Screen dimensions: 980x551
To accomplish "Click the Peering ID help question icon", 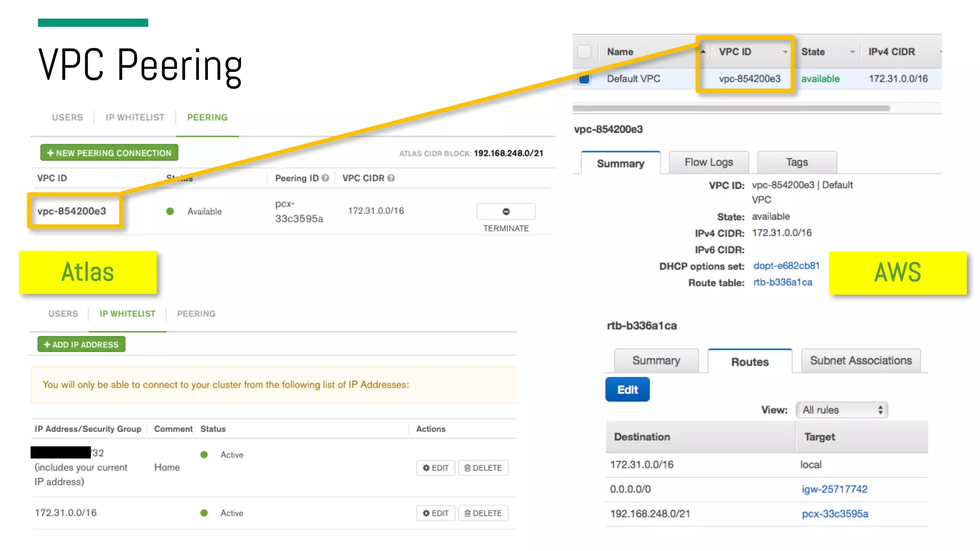I will (x=325, y=178).
